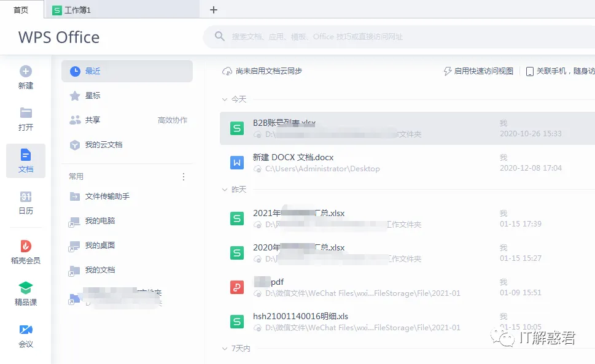Click the 我的桌面 shortcut icon
Image resolution: width=595 pixels, height=364 pixels.
74,247
